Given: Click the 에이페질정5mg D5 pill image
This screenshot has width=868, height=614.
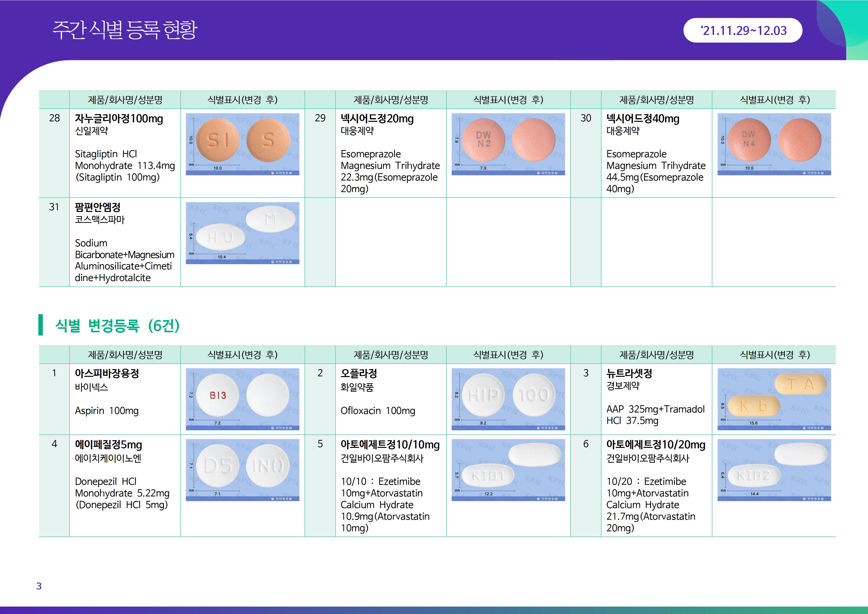Looking at the screenshot, I should click(x=242, y=469).
